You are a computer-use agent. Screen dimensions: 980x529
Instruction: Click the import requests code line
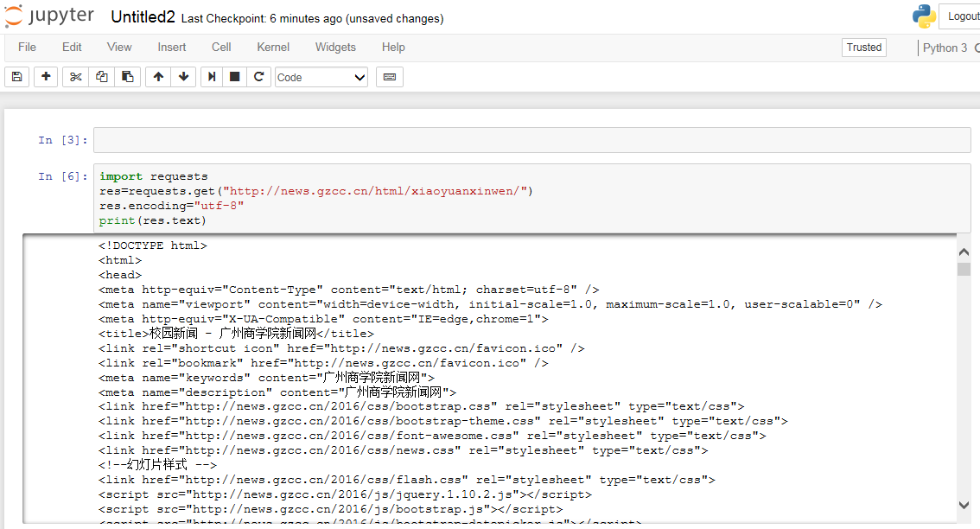pos(153,176)
